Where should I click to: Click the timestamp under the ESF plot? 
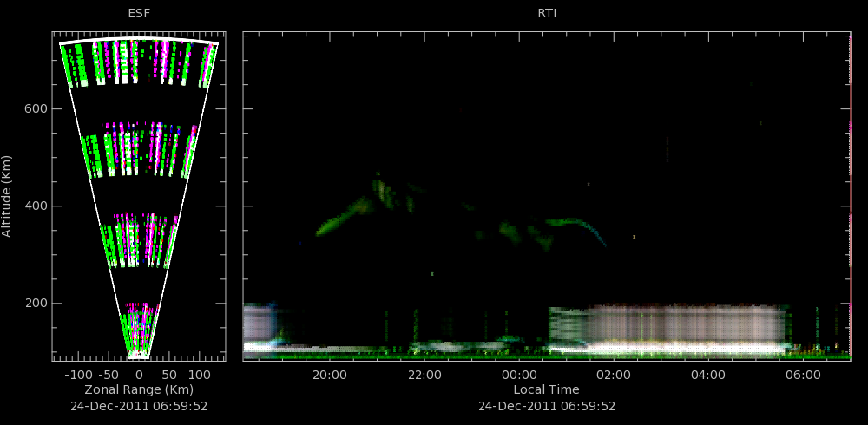coord(139,406)
